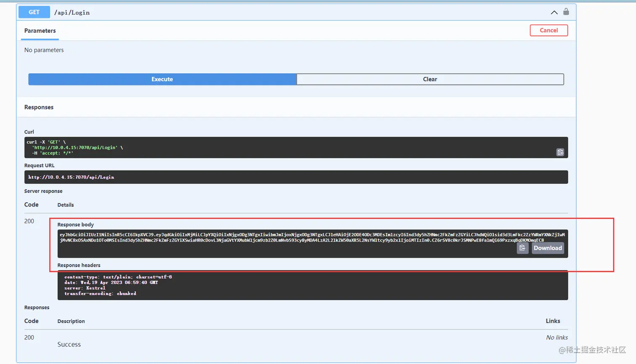Click the 200 server response code
Screen dimensions: 636x364
[x=29, y=221]
